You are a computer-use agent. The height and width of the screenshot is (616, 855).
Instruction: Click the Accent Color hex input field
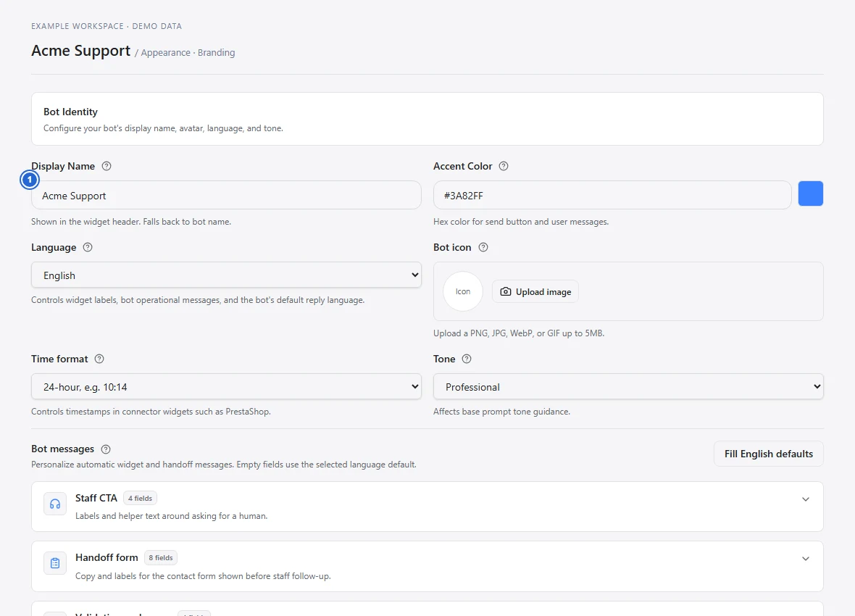[x=612, y=196]
